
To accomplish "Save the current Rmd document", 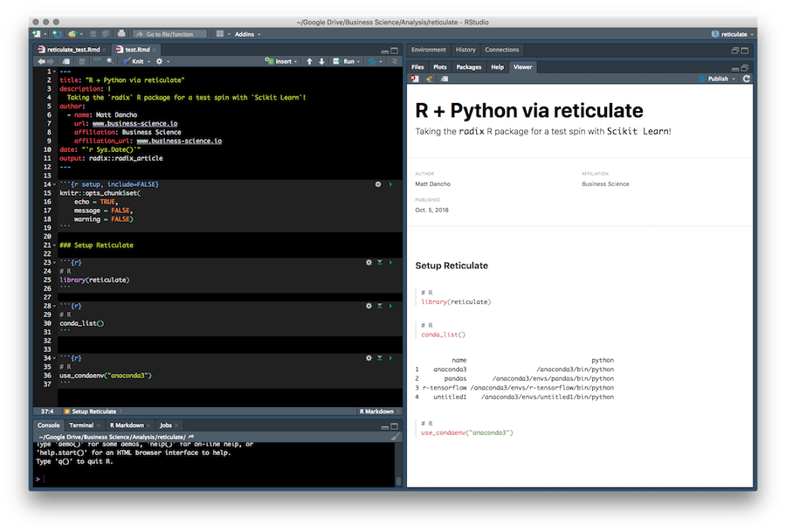I will (82, 61).
